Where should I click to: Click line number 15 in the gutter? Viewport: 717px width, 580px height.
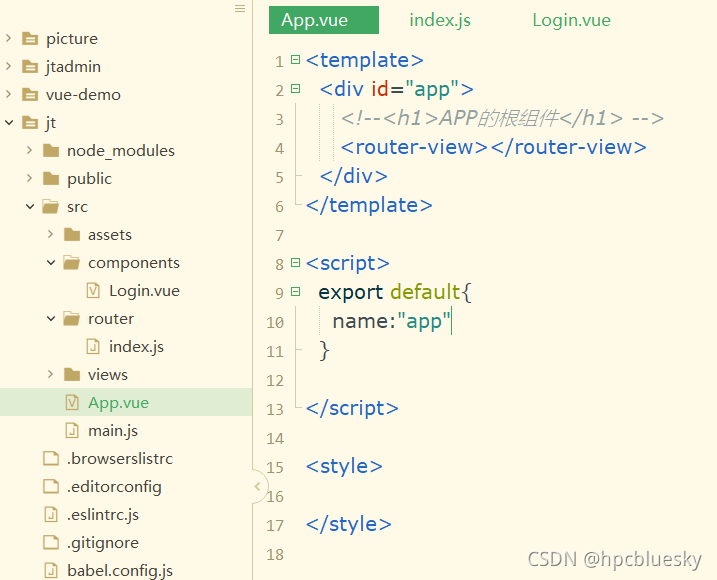275,467
